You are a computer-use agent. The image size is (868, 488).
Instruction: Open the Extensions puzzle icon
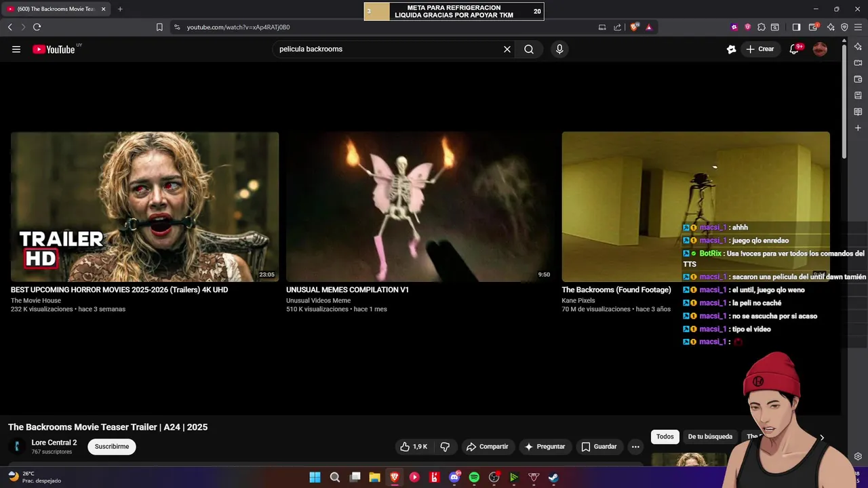tap(762, 27)
